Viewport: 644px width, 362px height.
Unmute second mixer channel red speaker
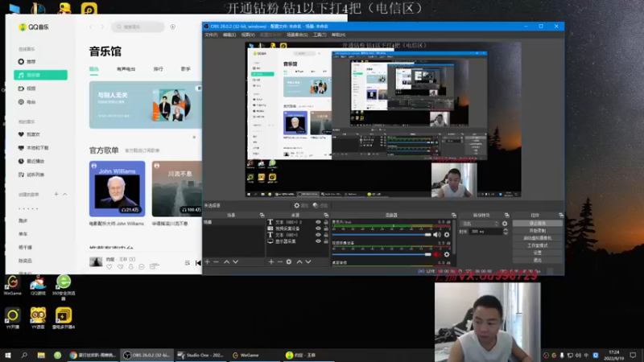pos(437,254)
